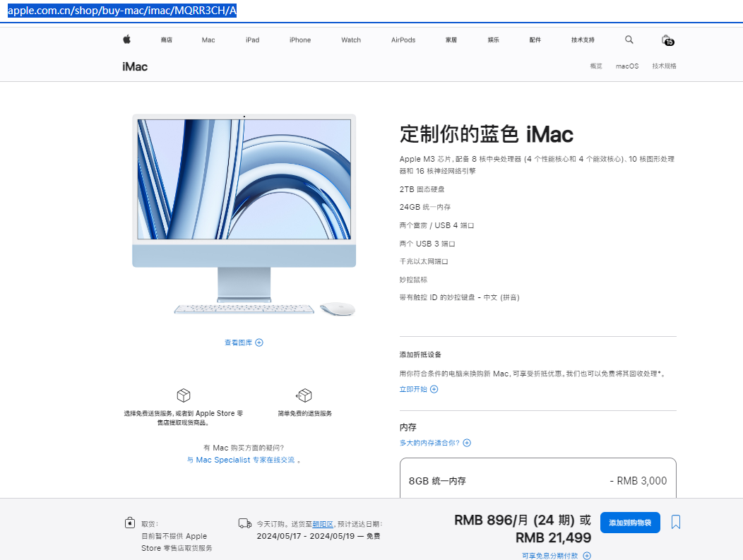Viewport: 743px width, 560px height.
Task: Click the 2TB 固态硬盘 spec line
Action: coord(422,189)
